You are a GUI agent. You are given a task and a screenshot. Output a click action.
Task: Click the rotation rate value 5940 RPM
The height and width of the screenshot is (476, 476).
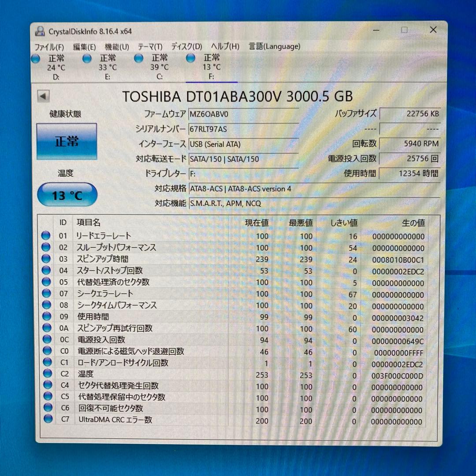coord(410,144)
